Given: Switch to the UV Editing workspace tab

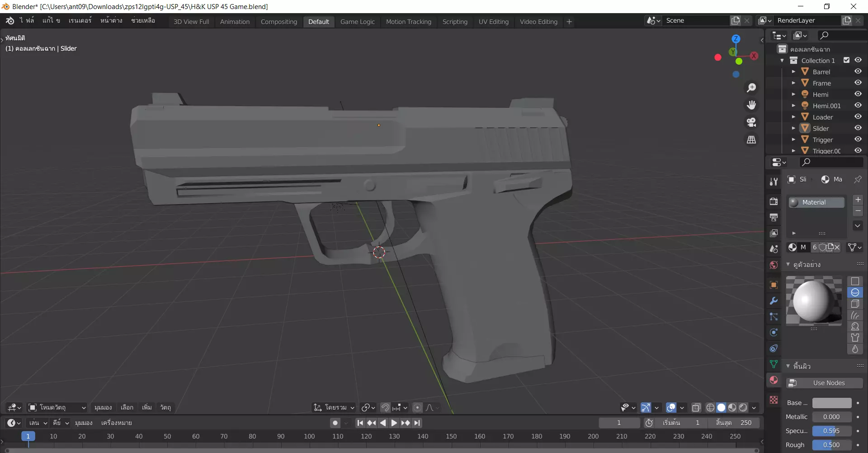Looking at the screenshot, I should [494, 22].
